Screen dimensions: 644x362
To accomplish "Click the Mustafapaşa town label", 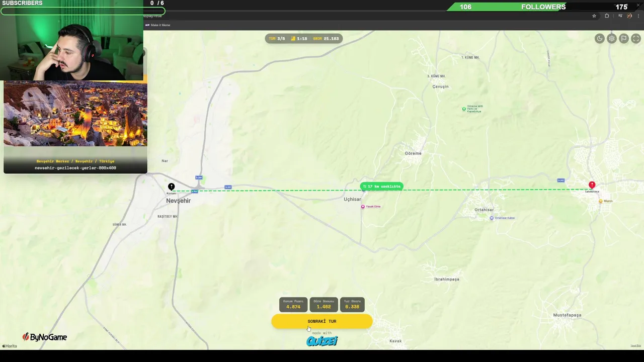I will [x=567, y=315].
